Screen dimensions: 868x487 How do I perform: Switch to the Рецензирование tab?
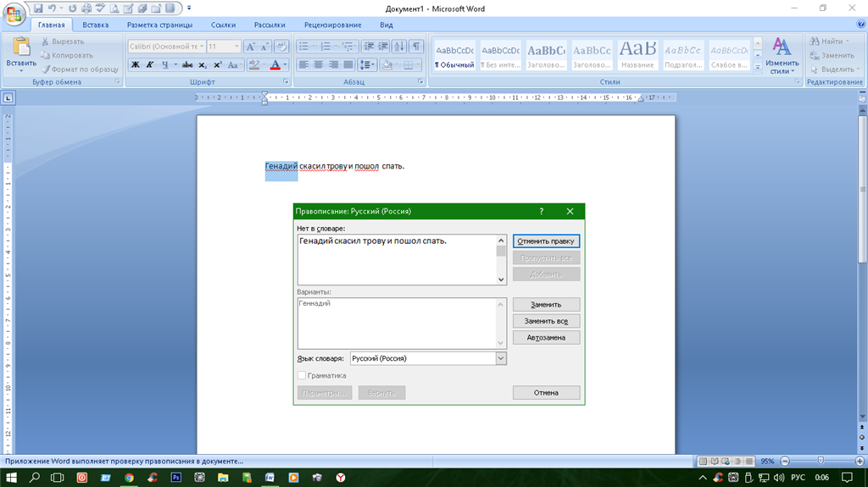pos(332,25)
